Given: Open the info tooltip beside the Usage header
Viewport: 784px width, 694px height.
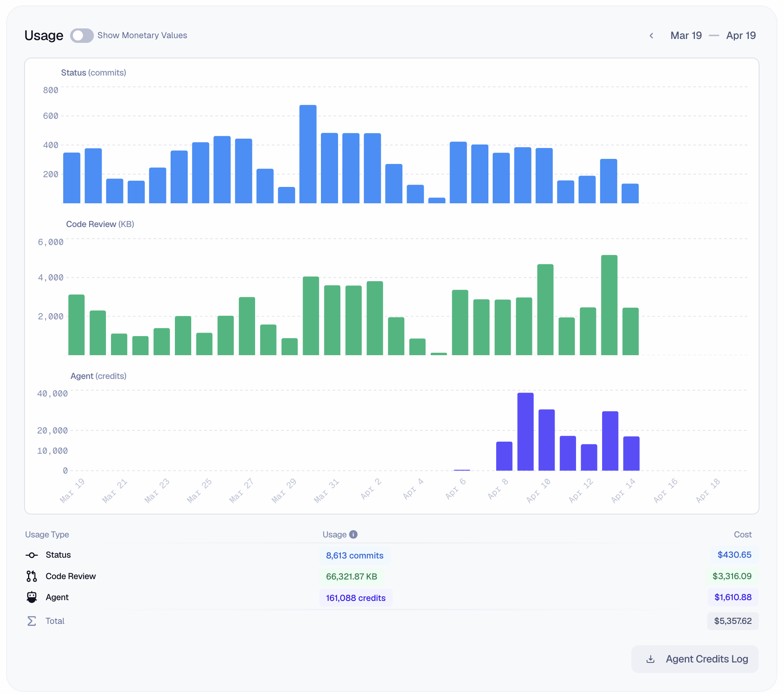Looking at the screenshot, I should tap(353, 534).
